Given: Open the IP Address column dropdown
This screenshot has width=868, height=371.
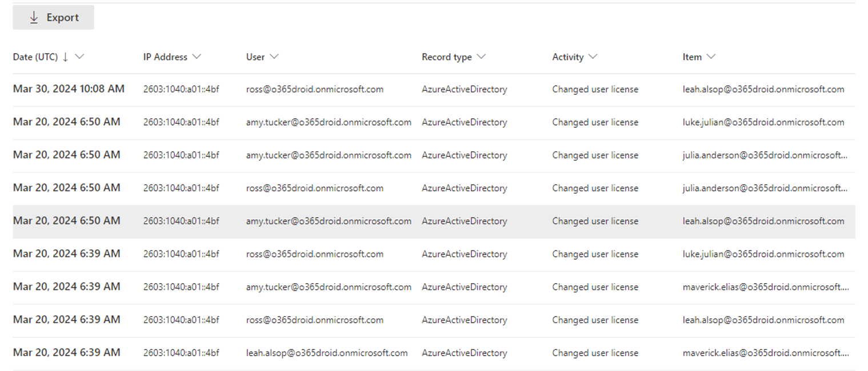Looking at the screenshot, I should tap(197, 57).
